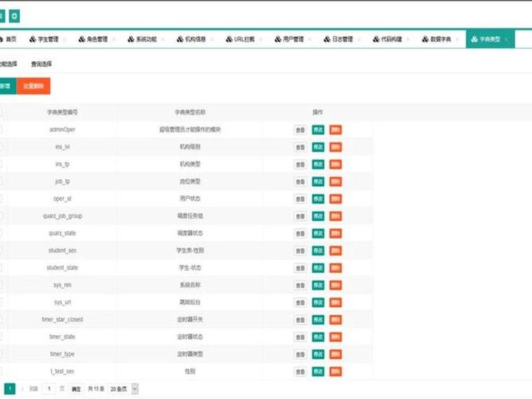Viewport: 532px width, 399px height.
Task: Delete the t_test_sex row
Action: (336, 372)
